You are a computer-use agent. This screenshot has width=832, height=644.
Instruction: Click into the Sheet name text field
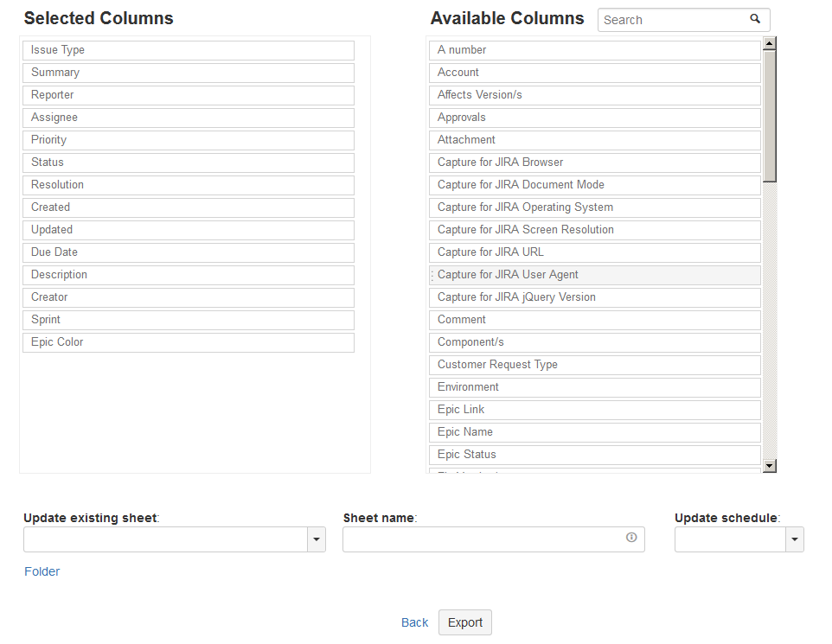tap(484, 539)
